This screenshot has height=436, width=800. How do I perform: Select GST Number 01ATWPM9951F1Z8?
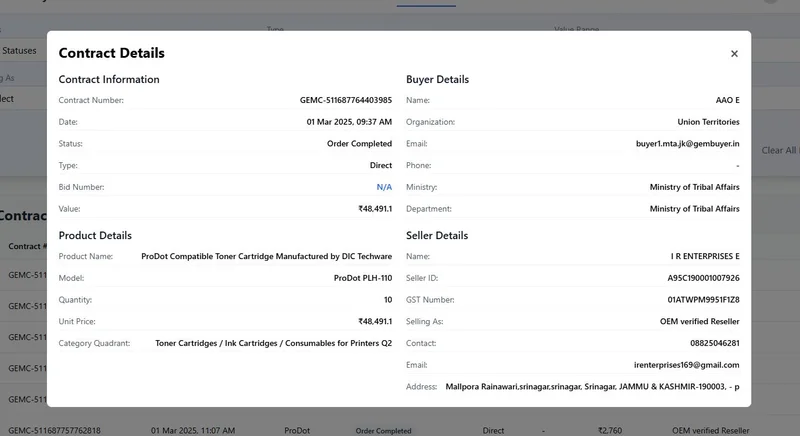[x=703, y=300]
